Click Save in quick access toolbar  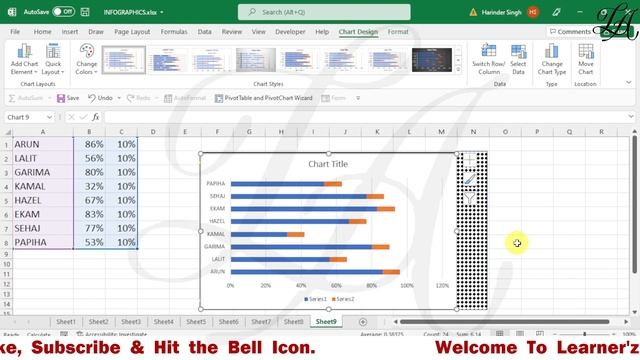68,98
